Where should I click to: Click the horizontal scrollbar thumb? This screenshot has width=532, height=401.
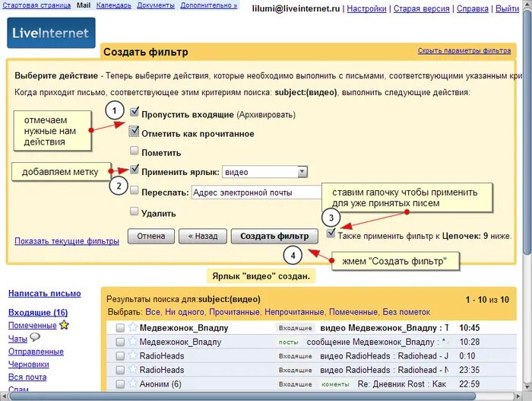click(x=243, y=396)
